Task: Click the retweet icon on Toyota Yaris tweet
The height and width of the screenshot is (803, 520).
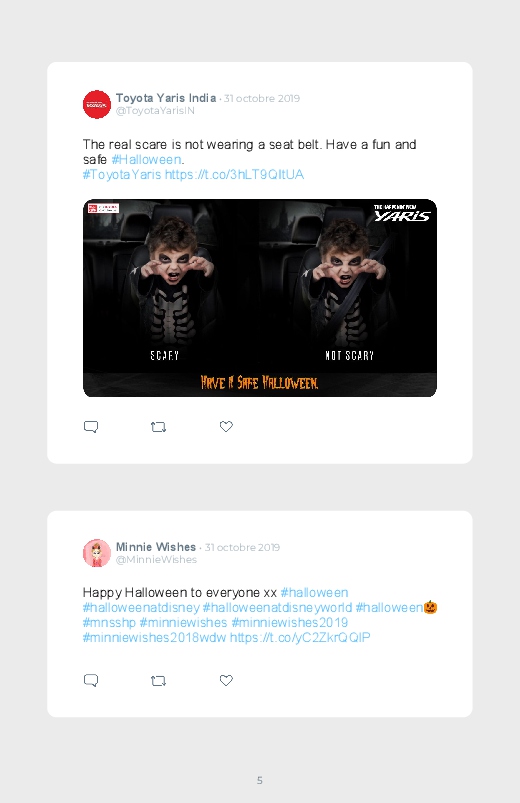Action: (x=158, y=427)
